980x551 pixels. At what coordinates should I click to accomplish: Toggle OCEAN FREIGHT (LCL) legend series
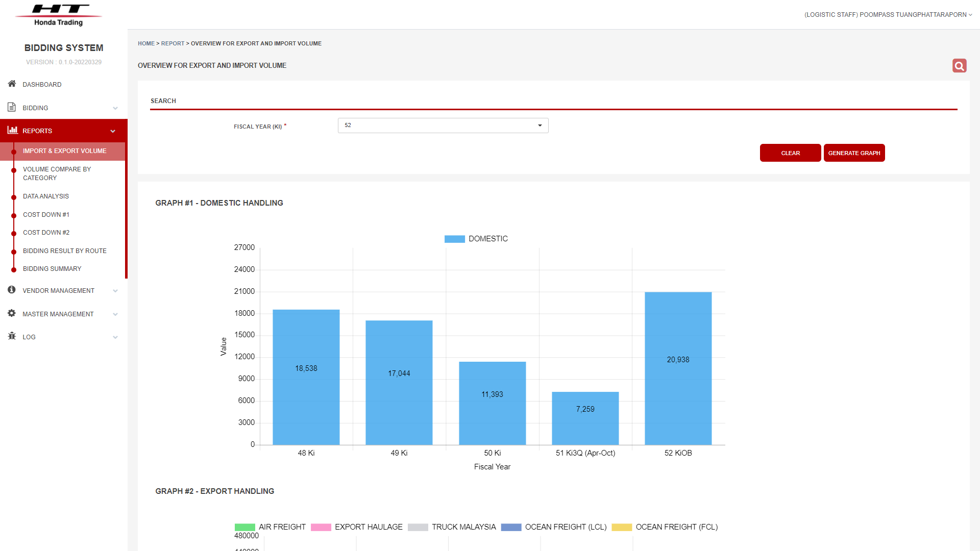click(554, 527)
